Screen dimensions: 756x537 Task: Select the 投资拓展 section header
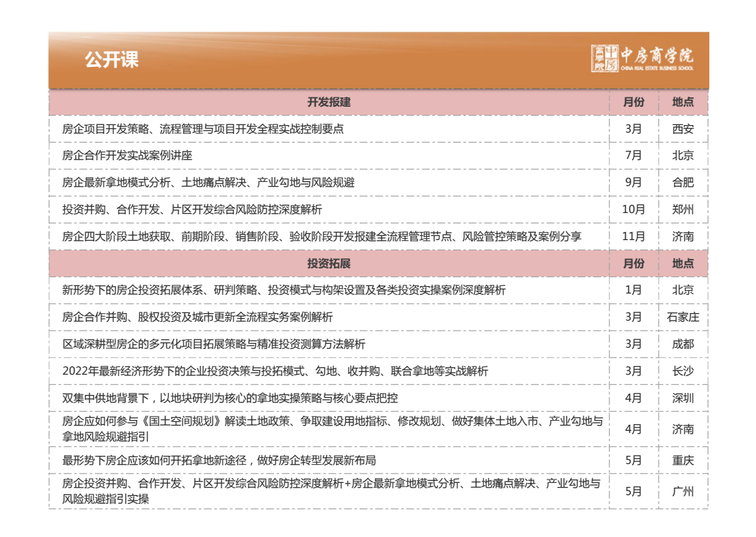[x=329, y=264]
